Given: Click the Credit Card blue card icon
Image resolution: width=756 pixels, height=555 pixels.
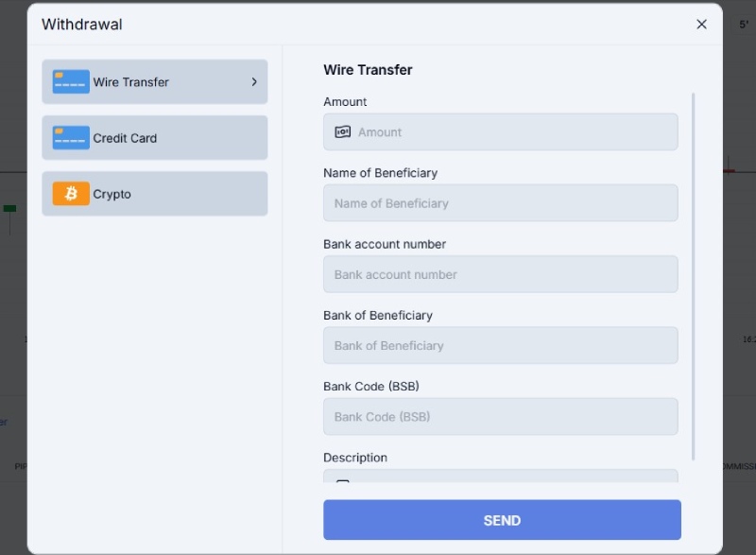Looking at the screenshot, I should pos(71,138).
